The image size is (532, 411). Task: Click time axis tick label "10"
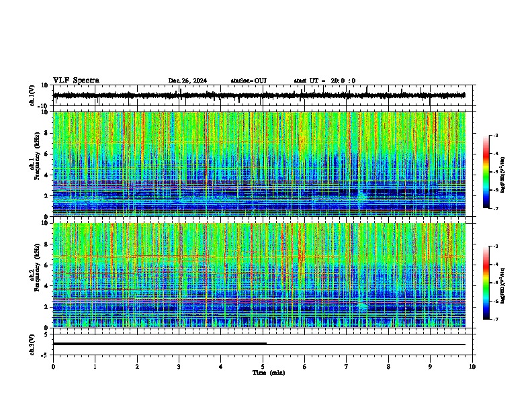(x=472, y=367)
